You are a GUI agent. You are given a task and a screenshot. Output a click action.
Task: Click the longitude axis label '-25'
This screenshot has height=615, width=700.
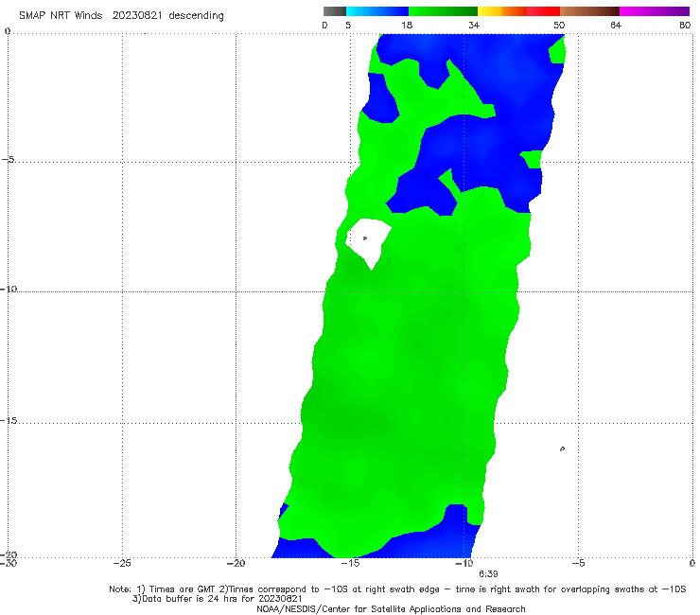click(122, 563)
